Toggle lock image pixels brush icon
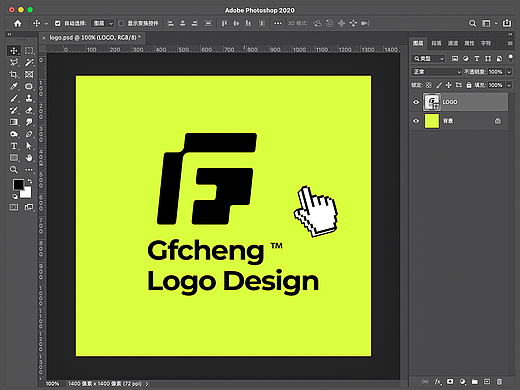 (439, 85)
